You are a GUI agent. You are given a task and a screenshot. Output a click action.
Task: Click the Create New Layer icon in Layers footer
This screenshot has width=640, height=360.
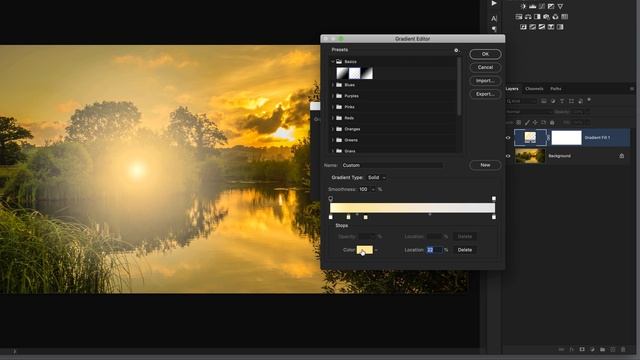(x=613, y=349)
